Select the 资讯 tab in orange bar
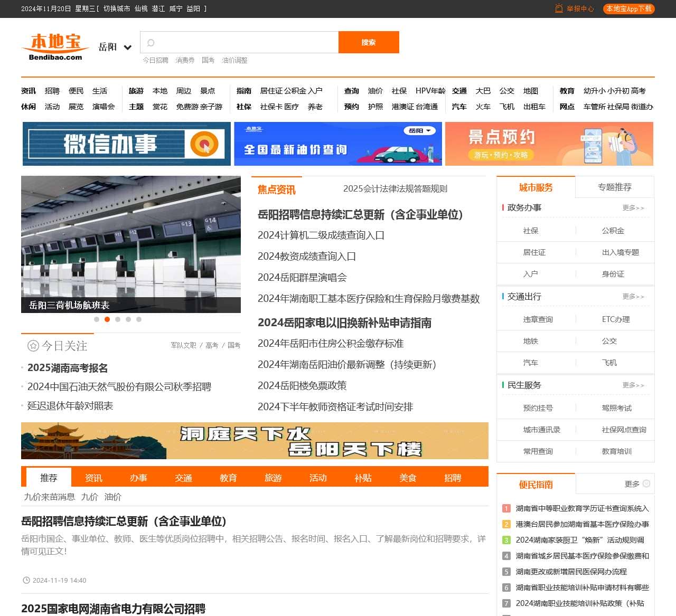 [x=93, y=478]
